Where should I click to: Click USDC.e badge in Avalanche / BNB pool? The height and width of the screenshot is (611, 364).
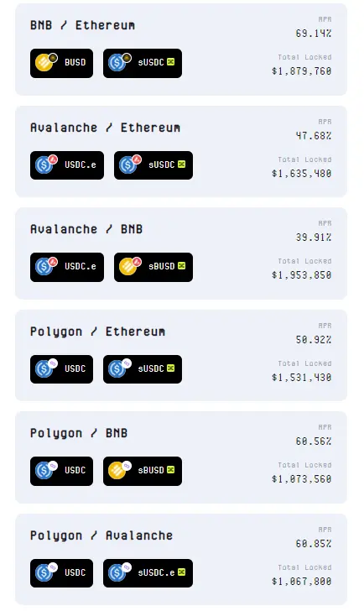point(67,267)
